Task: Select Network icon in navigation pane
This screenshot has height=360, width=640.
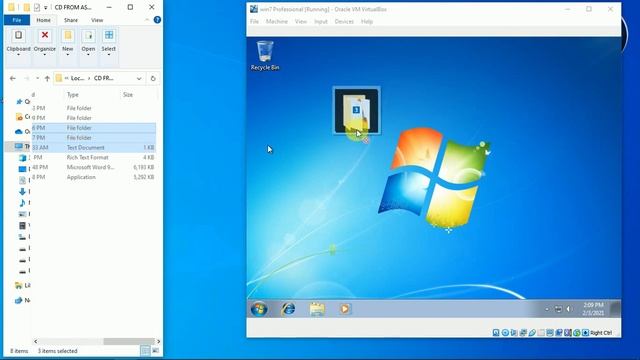Action: (x=18, y=300)
